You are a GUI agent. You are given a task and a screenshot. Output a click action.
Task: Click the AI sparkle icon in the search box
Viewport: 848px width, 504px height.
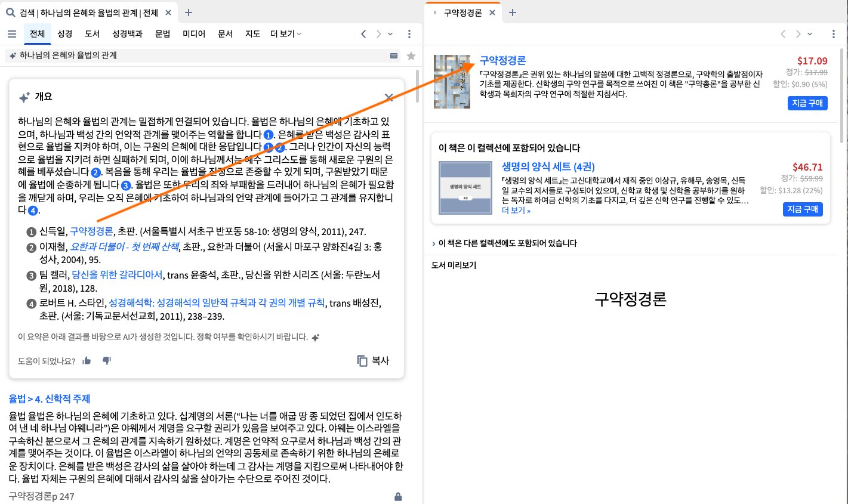pos(13,55)
